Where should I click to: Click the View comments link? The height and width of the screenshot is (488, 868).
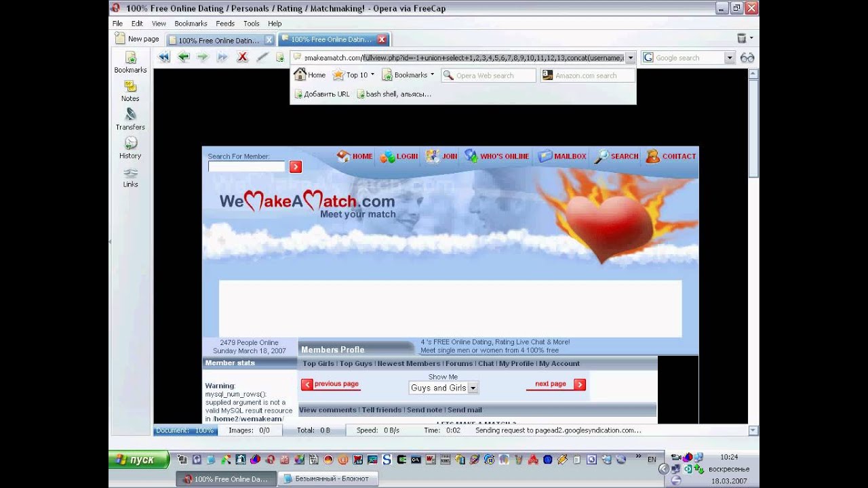tap(328, 410)
